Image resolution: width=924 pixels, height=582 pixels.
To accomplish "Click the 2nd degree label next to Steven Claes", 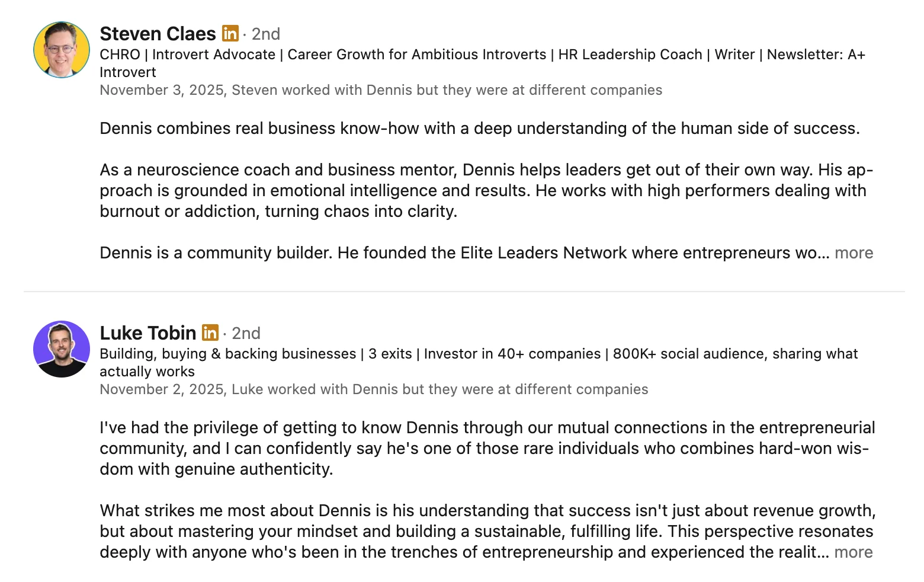I will [266, 34].
